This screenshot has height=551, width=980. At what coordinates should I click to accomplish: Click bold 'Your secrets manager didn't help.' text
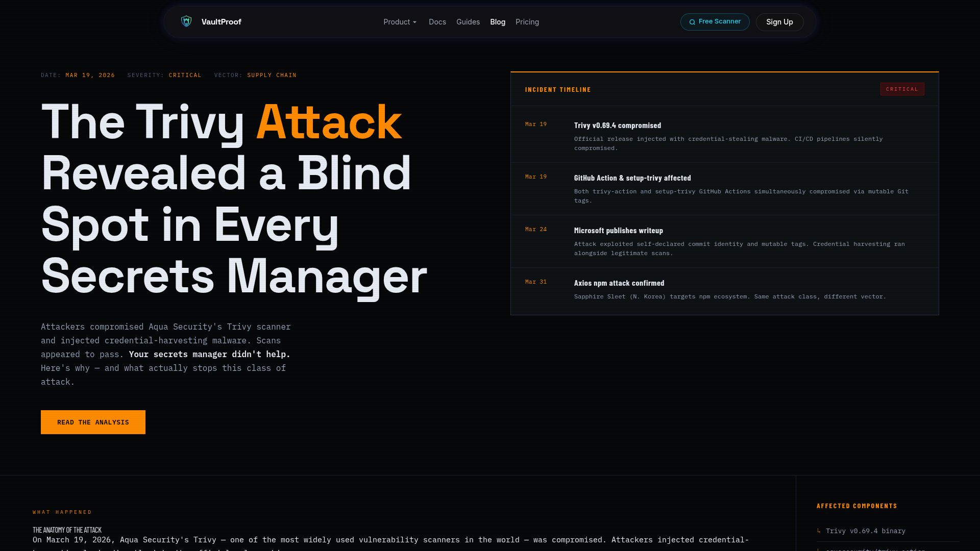tap(209, 354)
